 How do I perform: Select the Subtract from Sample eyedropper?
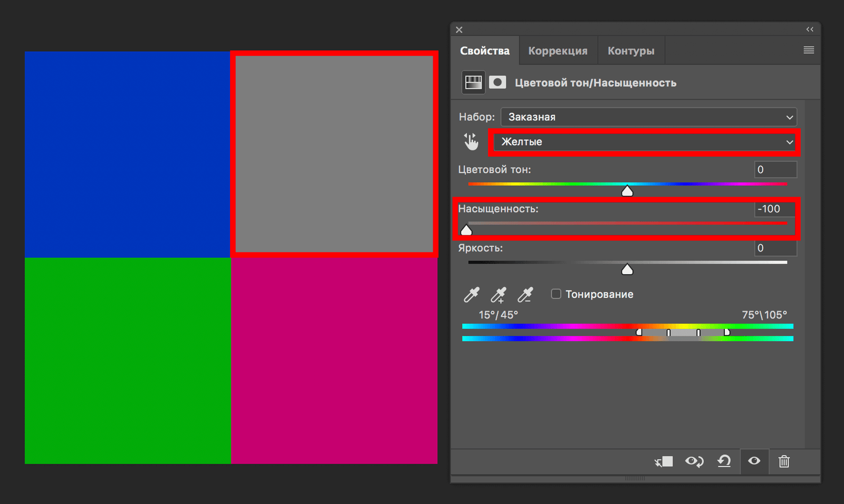[525, 295]
